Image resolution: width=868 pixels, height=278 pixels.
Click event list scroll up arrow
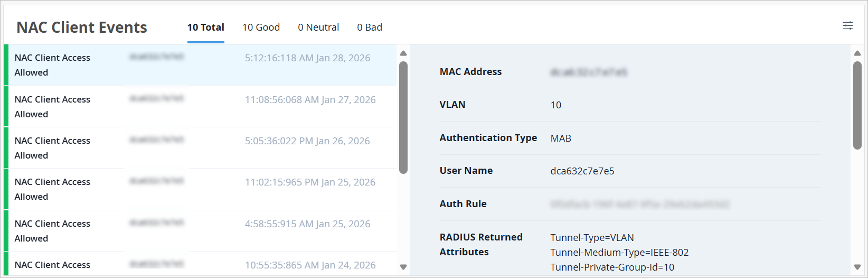pos(403,53)
